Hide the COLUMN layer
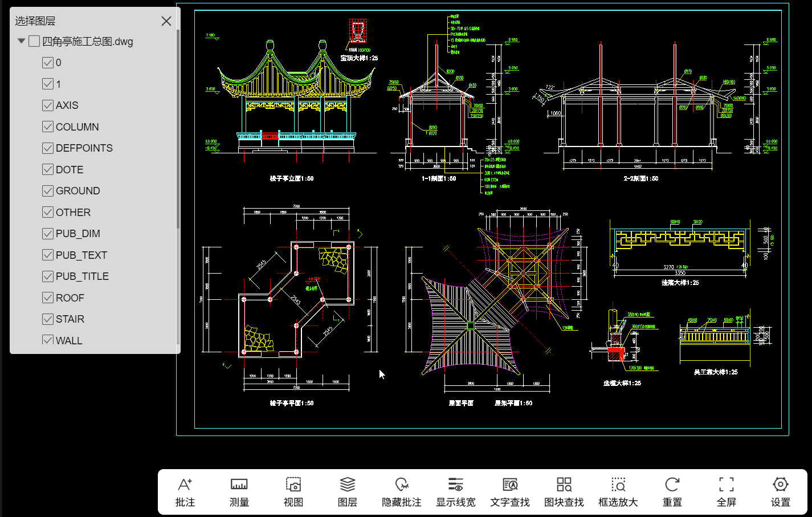This screenshot has height=517, width=812. pos(48,127)
